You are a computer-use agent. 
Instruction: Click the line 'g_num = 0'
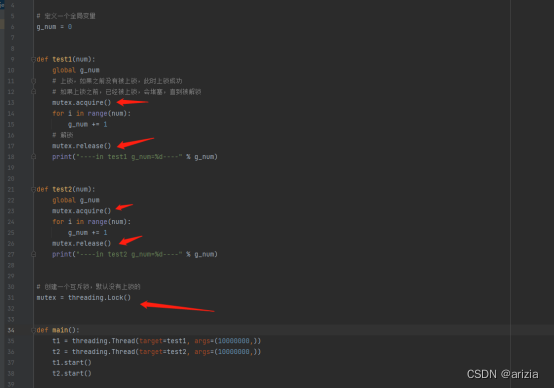54,27
